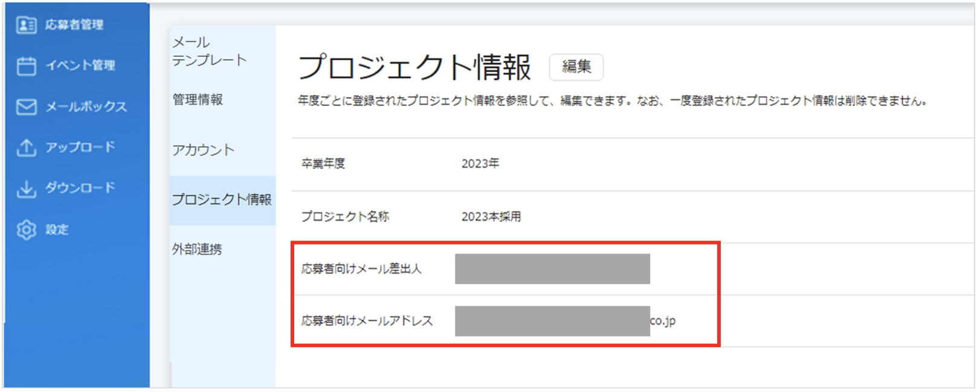The height and width of the screenshot is (392, 980).
Task: Select 応募者管理 in the sidebar
Action: (x=74, y=25)
